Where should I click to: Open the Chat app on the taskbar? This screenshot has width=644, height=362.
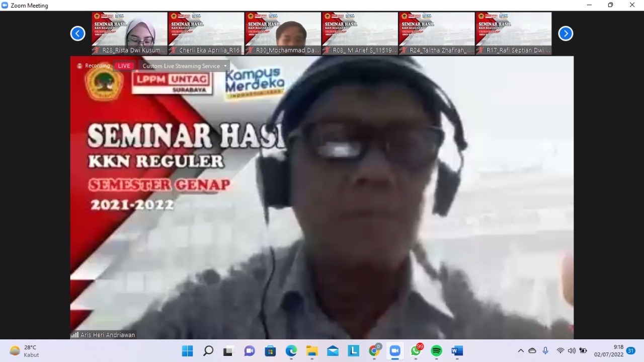tap(250, 351)
